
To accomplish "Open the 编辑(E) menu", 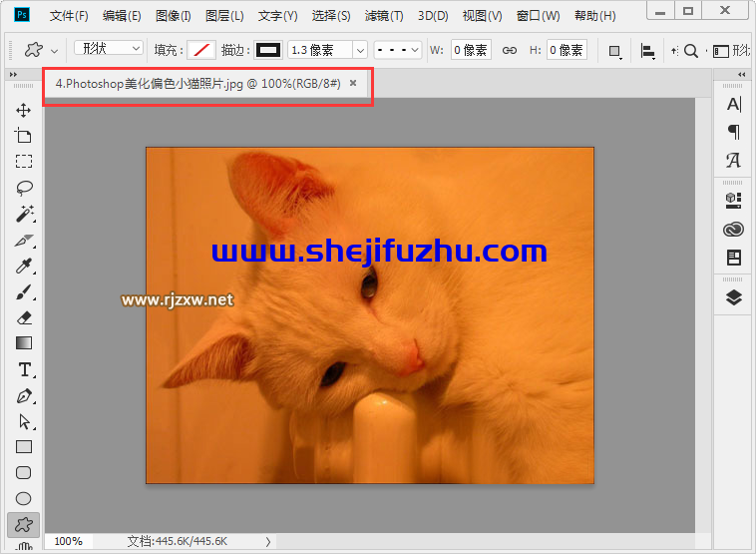I will [x=122, y=16].
